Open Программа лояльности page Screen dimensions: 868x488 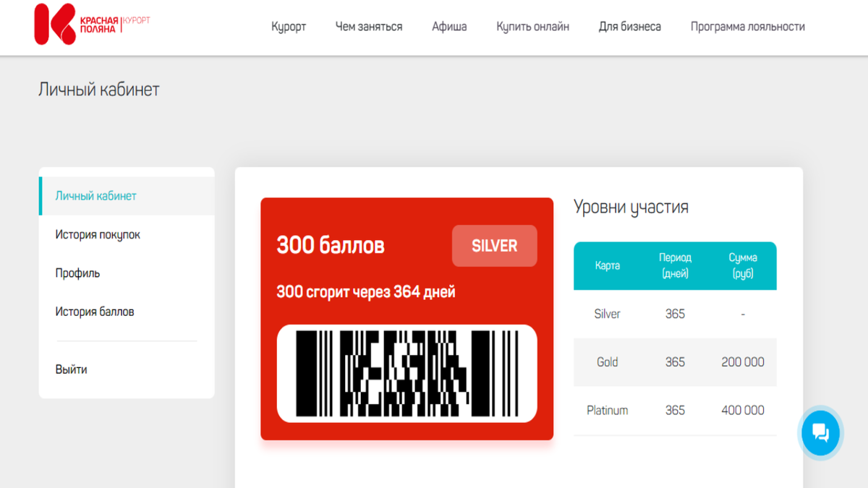click(x=747, y=27)
